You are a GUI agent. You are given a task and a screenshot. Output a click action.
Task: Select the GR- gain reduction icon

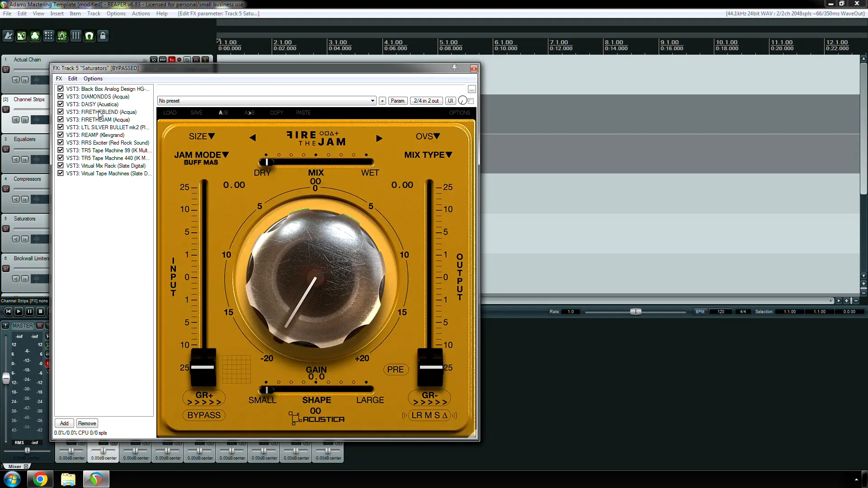click(x=429, y=398)
